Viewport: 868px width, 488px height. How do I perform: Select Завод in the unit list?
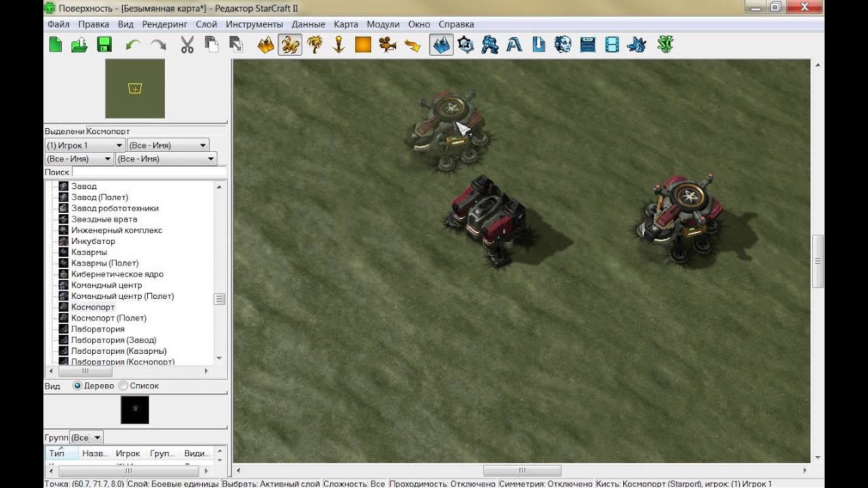pyautogui.click(x=84, y=186)
